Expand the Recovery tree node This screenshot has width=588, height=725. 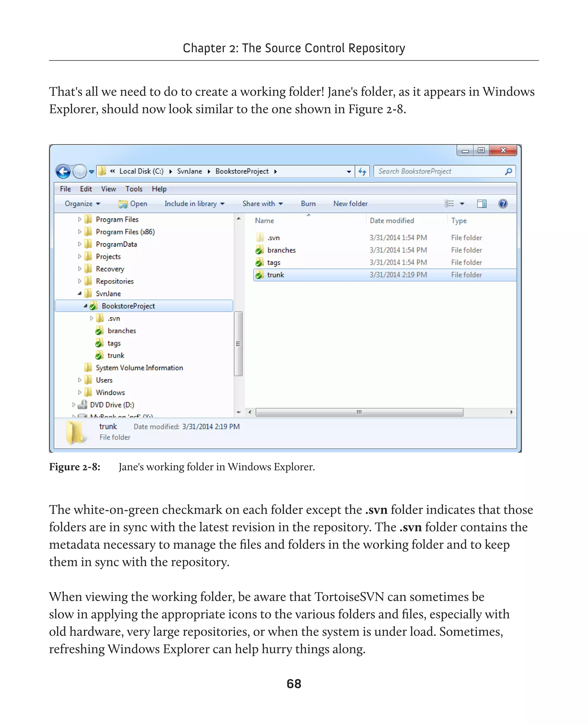(80, 269)
